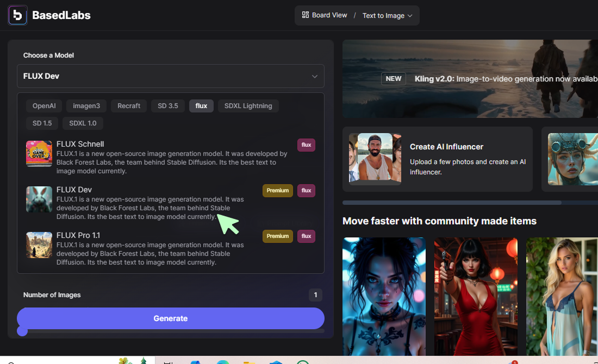Click the Number of Images value box
This screenshot has width=598, height=364.
tap(315, 294)
